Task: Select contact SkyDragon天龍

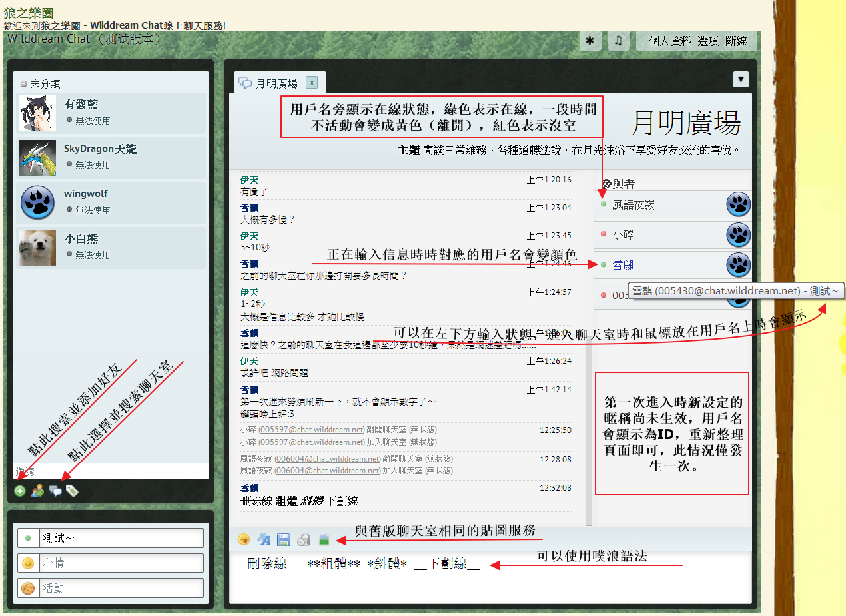Action: (112, 158)
